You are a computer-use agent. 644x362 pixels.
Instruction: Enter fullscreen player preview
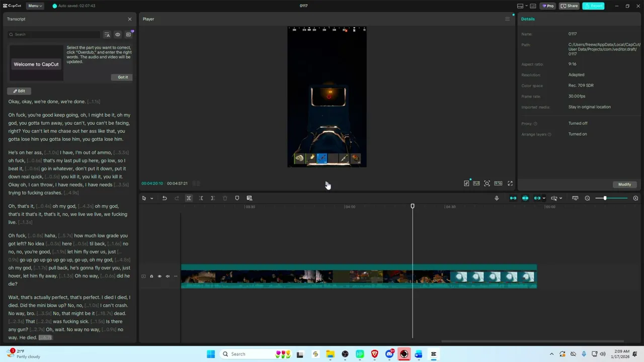pos(510,184)
